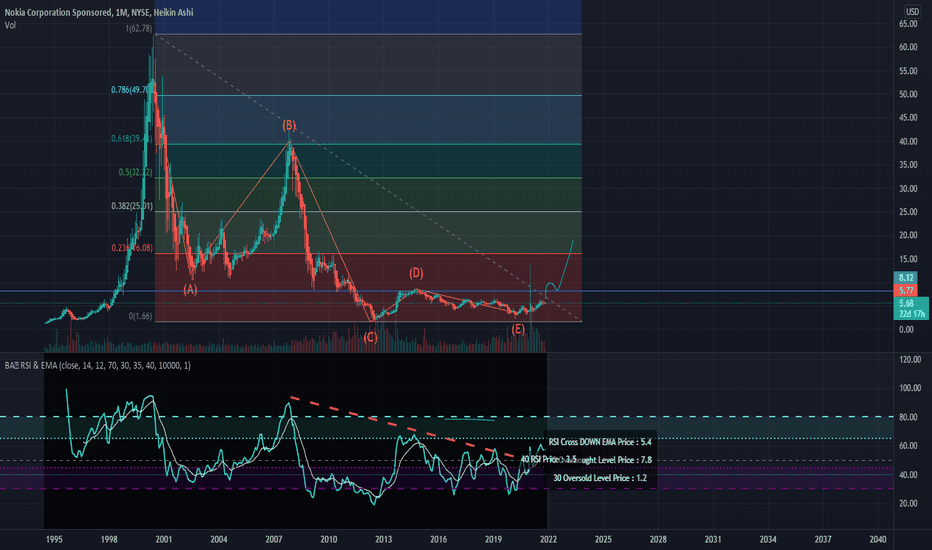Click the 120.00 RSI axis label
932x550 pixels.
click(910, 359)
